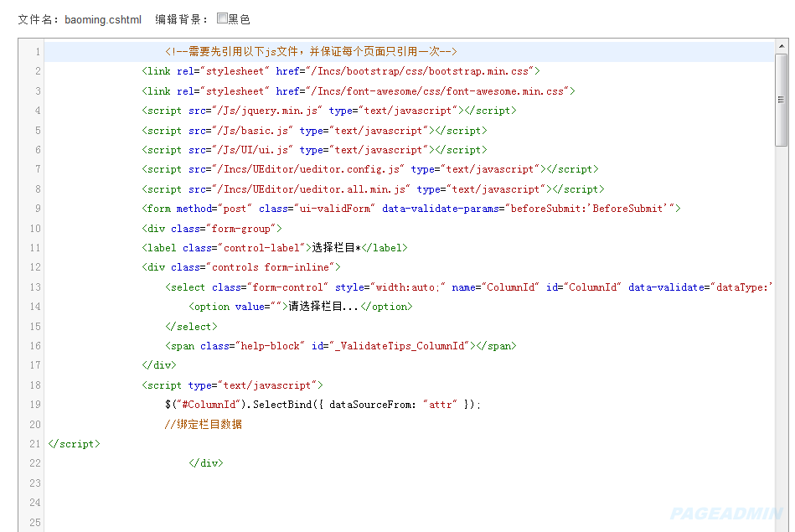This screenshot has width=795, height=532.
Task: Click the div class="form-group" line
Action: tap(212, 229)
